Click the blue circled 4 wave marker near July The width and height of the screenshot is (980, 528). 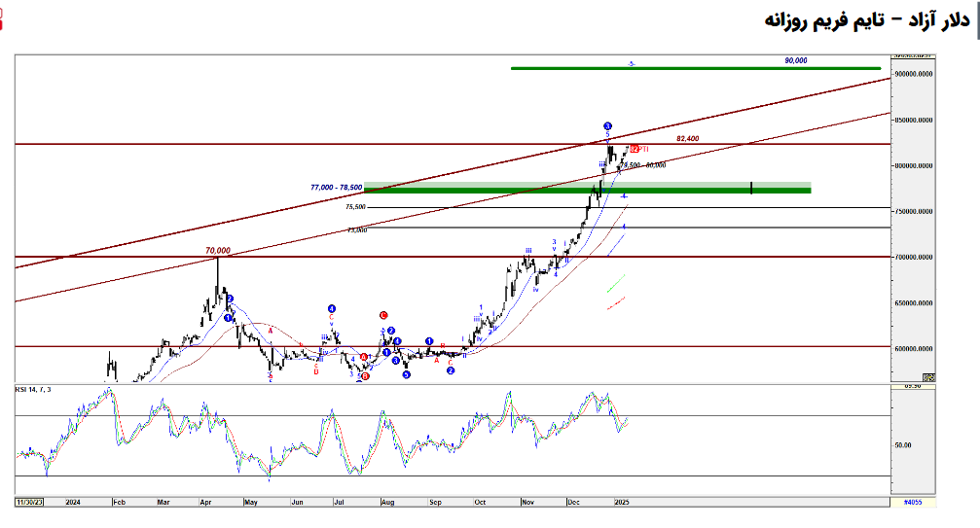332,308
